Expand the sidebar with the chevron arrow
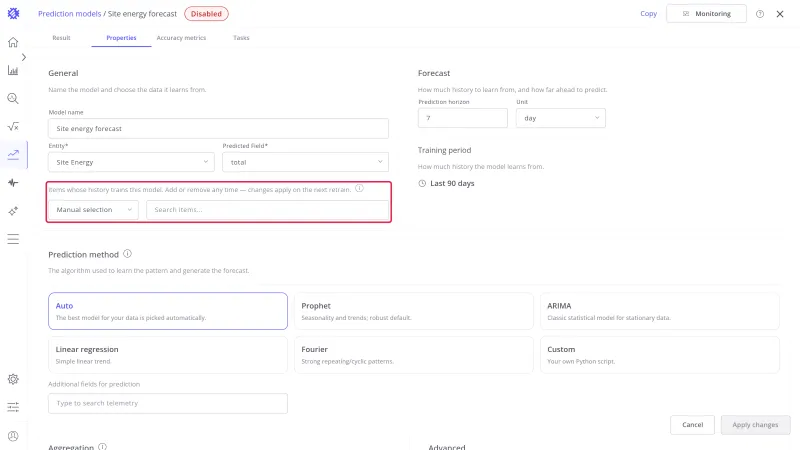This screenshot has width=800, height=450. coord(23,57)
